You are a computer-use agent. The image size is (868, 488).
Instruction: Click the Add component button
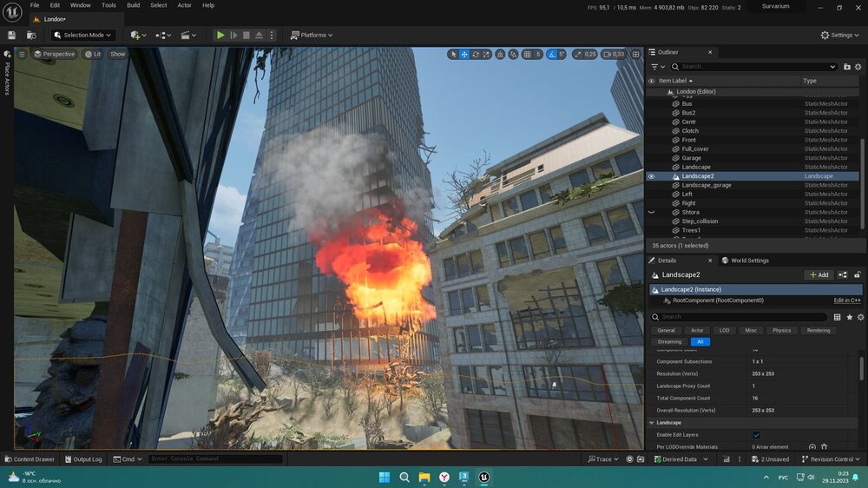point(819,274)
